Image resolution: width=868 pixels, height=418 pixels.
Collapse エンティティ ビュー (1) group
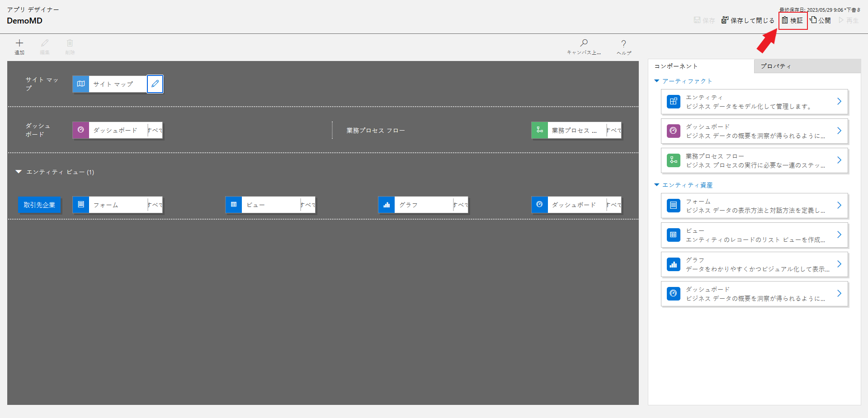coord(19,172)
